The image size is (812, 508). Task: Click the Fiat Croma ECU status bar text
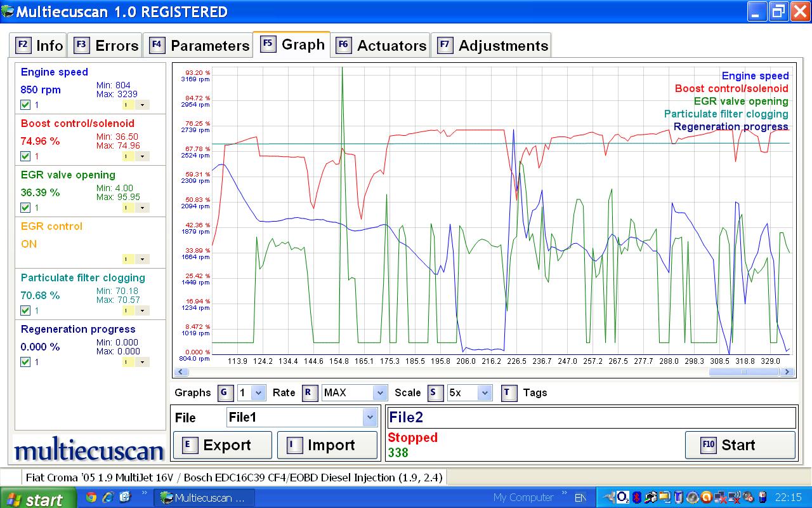pos(234,477)
